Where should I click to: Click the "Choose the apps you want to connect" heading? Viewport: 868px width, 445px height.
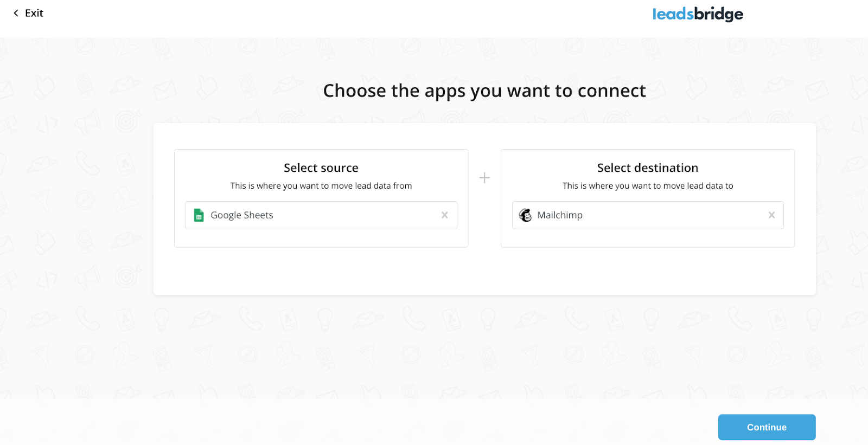click(484, 91)
